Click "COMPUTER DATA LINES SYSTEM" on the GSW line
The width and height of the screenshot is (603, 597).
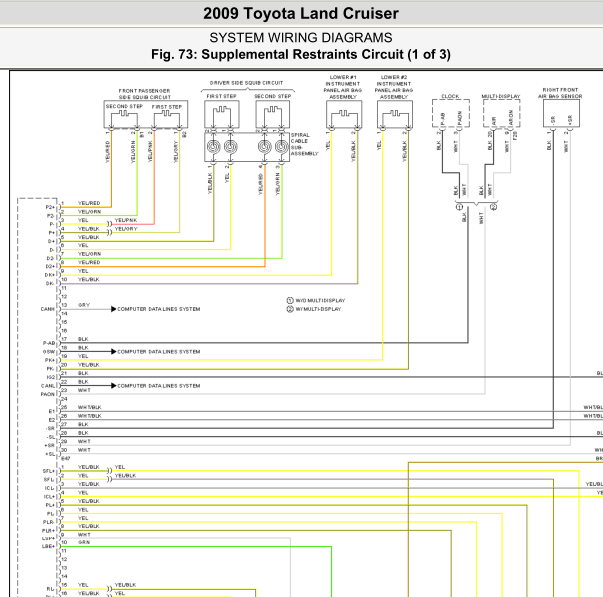click(159, 352)
